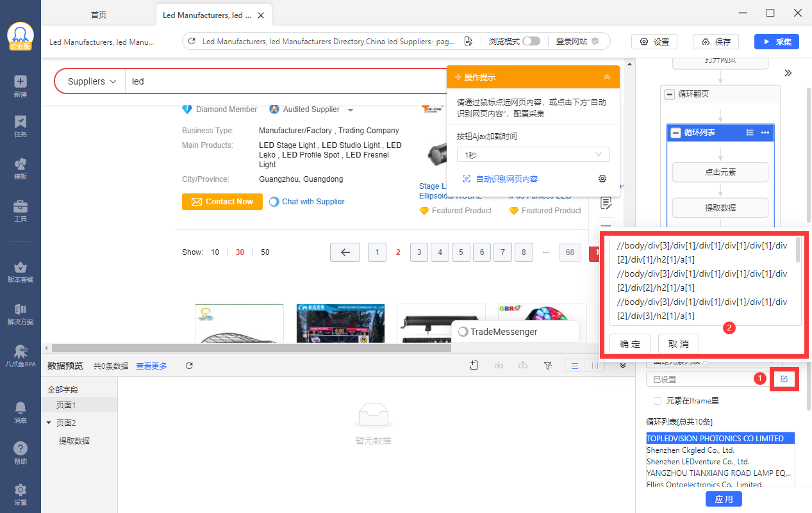Open the Ajax load time 1秒 dropdown
This screenshot has height=513, width=812.
[x=533, y=155]
